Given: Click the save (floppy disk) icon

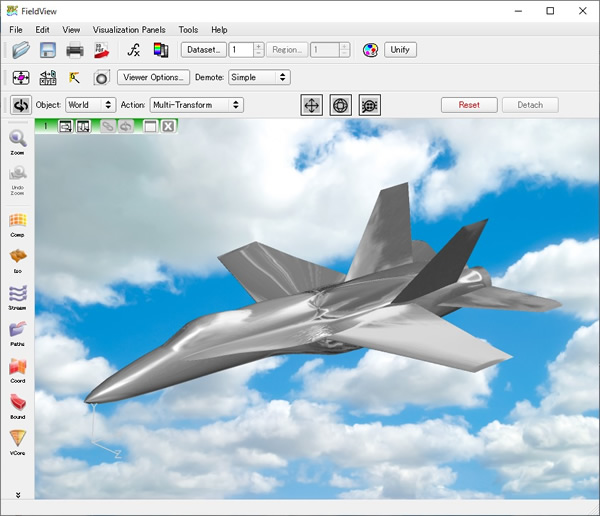Looking at the screenshot, I should coord(47,50).
